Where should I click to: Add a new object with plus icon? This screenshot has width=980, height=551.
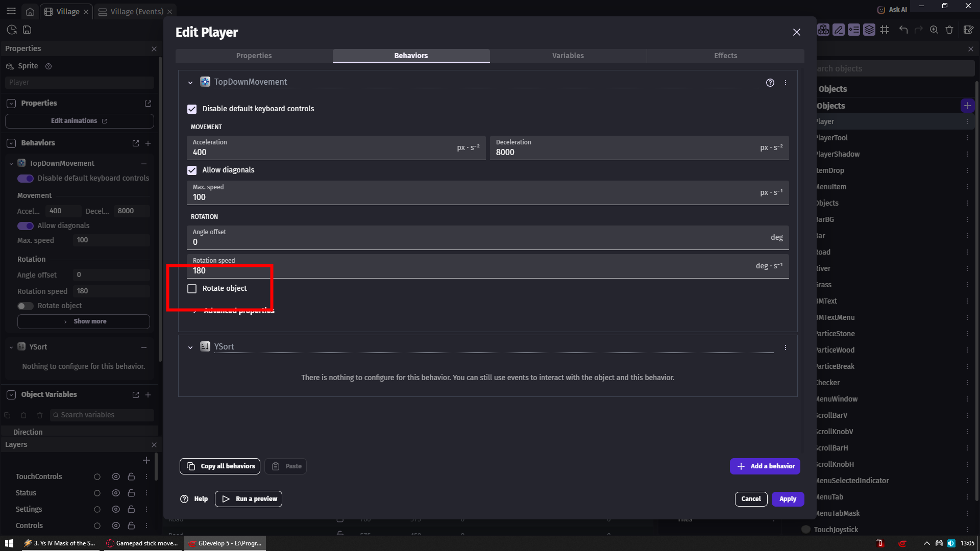pyautogui.click(x=967, y=106)
